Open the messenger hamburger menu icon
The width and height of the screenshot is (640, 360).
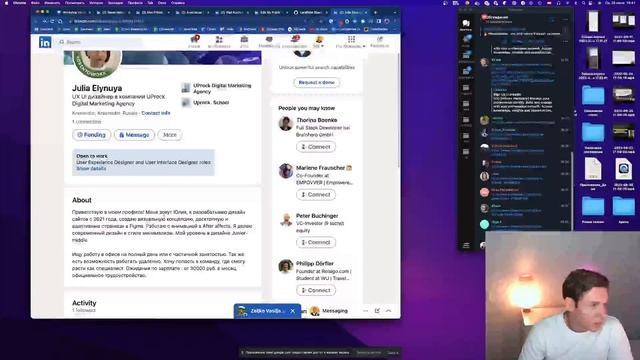pos(466,245)
